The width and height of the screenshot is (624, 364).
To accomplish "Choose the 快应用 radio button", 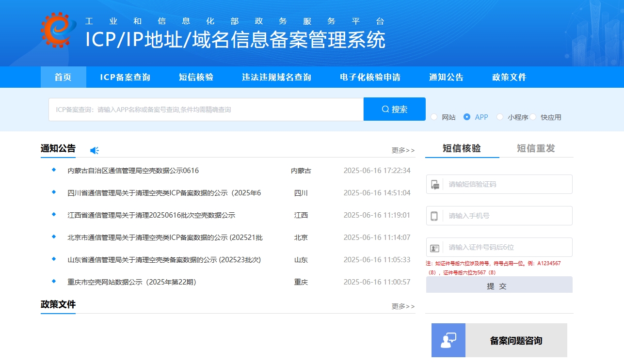I will coord(533,117).
